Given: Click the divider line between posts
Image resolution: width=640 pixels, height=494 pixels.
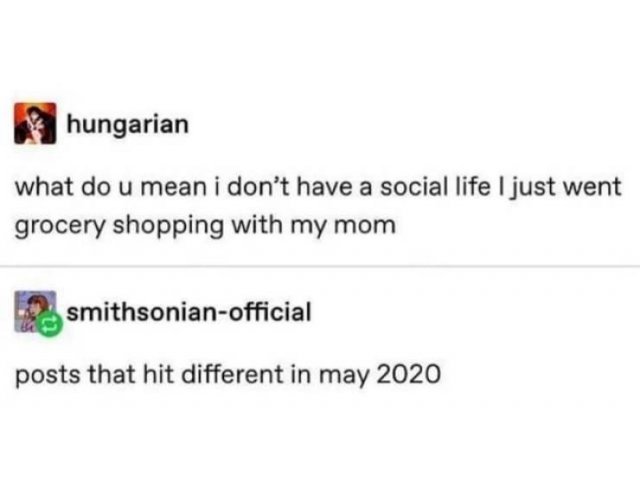Looking at the screenshot, I should coord(320,266).
